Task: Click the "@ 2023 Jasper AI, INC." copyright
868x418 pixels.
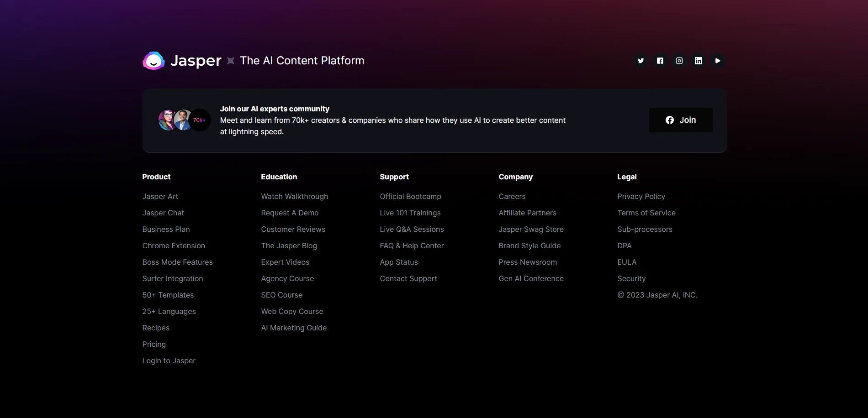Action: coord(657,295)
